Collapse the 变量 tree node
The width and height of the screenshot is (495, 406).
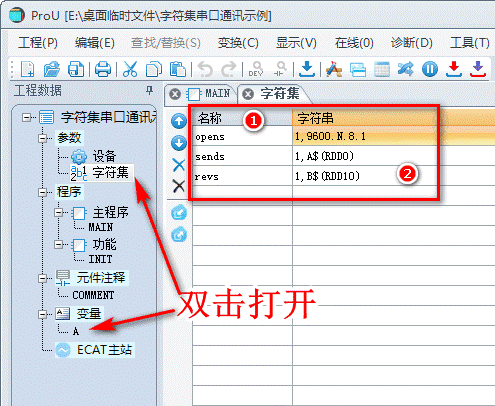pyautogui.click(x=43, y=314)
